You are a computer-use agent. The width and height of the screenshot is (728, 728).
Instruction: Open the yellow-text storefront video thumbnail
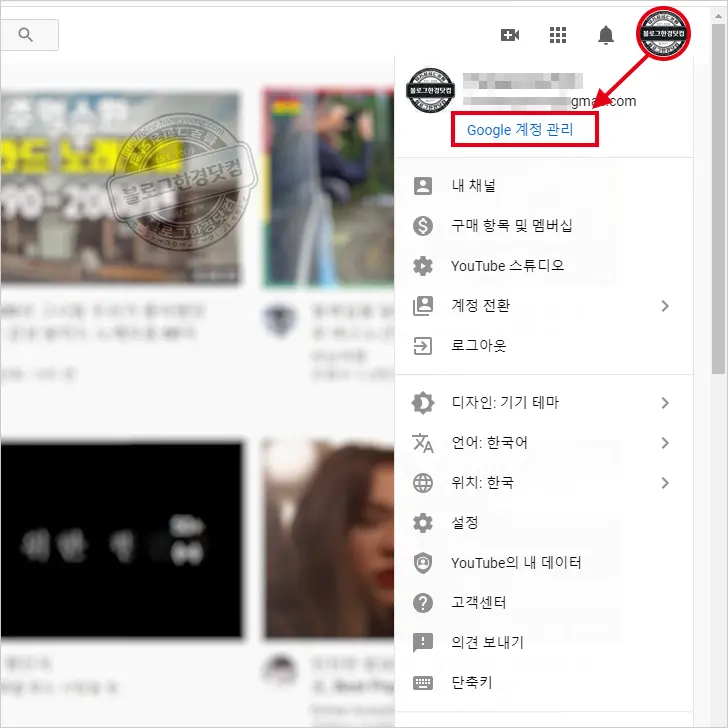[121, 186]
